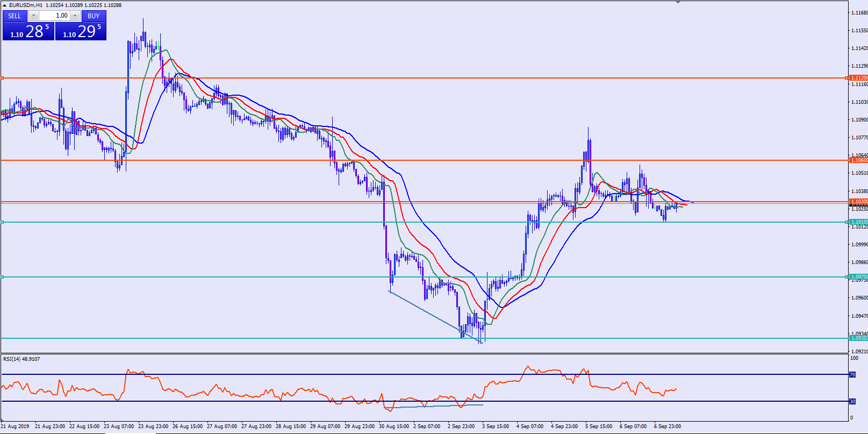
Task: Collapse the one-click trading panel triangle
Action: [x=4, y=5]
